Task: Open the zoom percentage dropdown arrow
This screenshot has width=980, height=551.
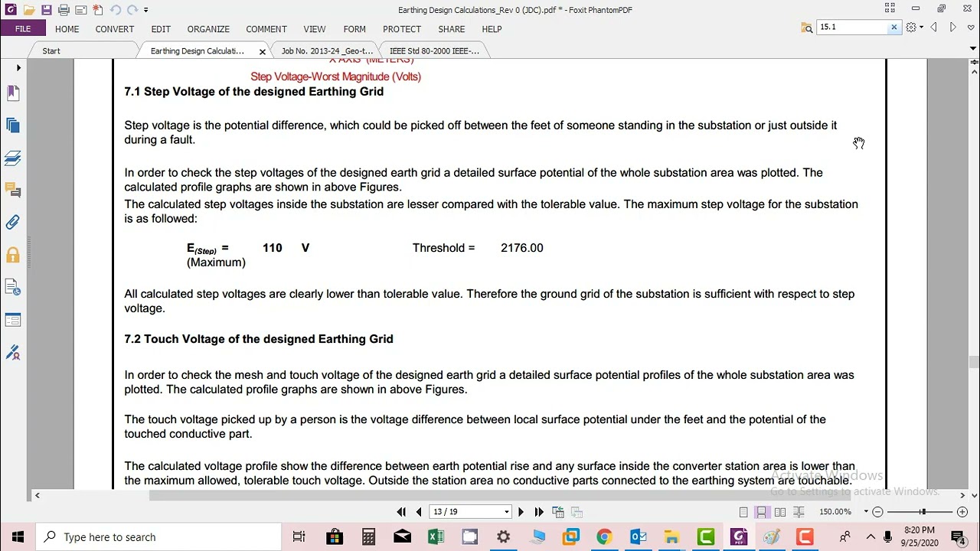Action: (x=866, y=512)
